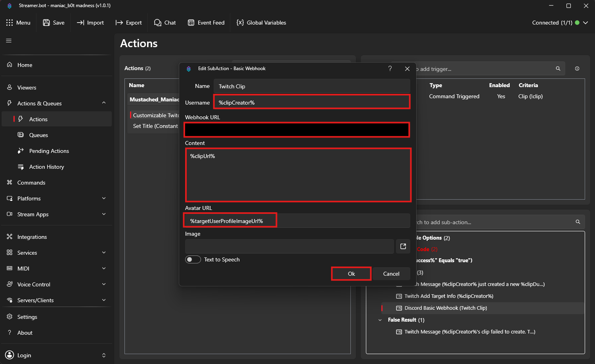
Task: Open the Chat panel
Action: pos(157,23)
